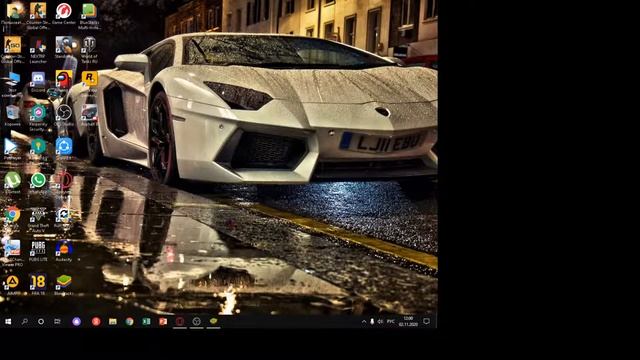Open the yellow CS:GO logo shortcut

(x=12, y=45)
